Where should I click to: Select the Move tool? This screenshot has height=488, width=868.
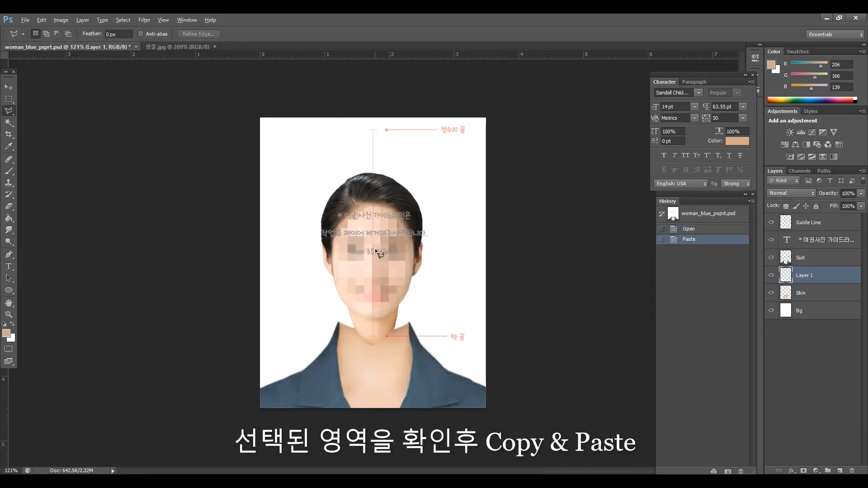(x=9, y=87)
